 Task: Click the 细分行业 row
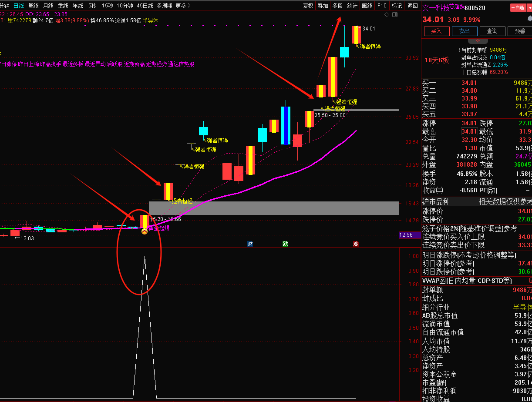477,307
